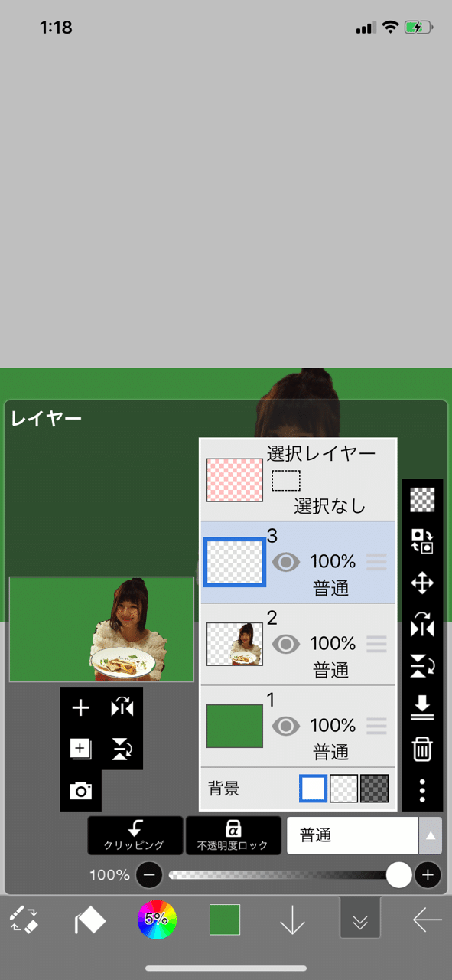Merge layer down with download arrow icon
Screen dimensions: 452x980
[x=422, y=707]
